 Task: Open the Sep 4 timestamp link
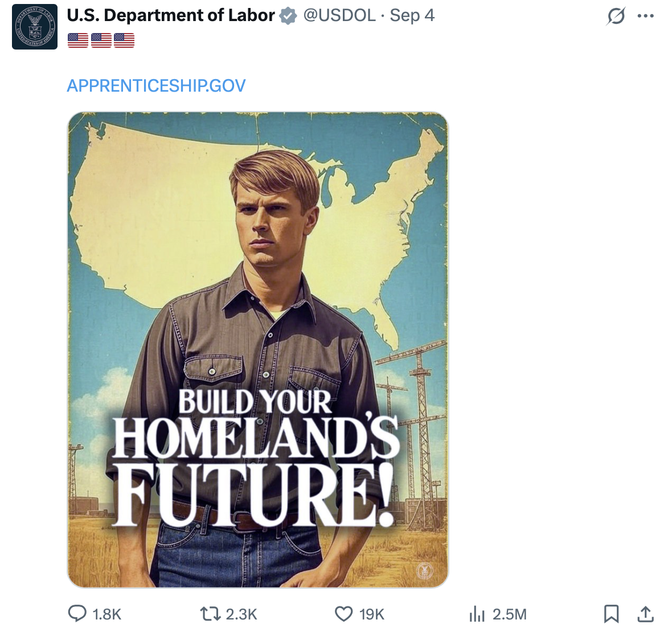click(x=412, y=15)
